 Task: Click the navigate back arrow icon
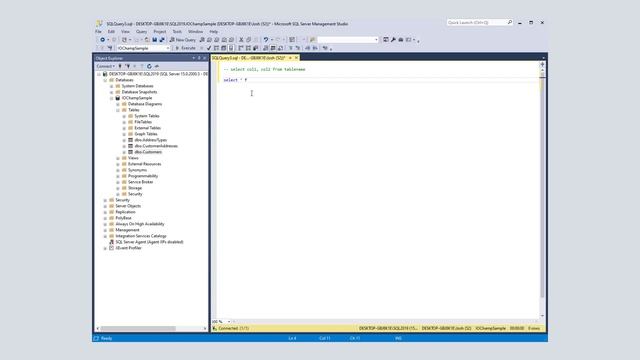pyautogui.click(x=102, y=40)
